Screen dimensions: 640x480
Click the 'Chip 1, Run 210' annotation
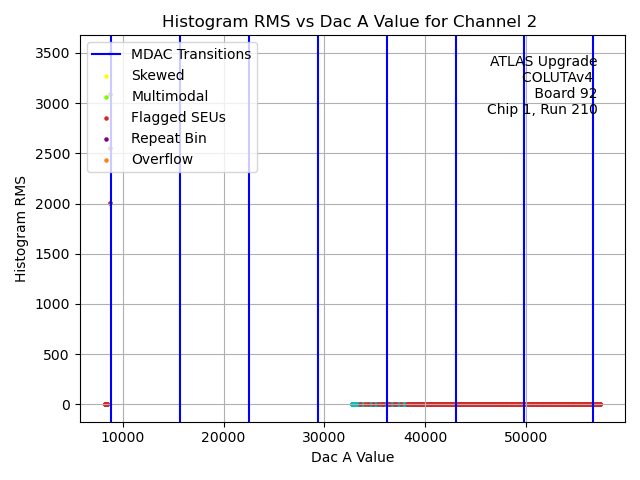coord(542,110)
